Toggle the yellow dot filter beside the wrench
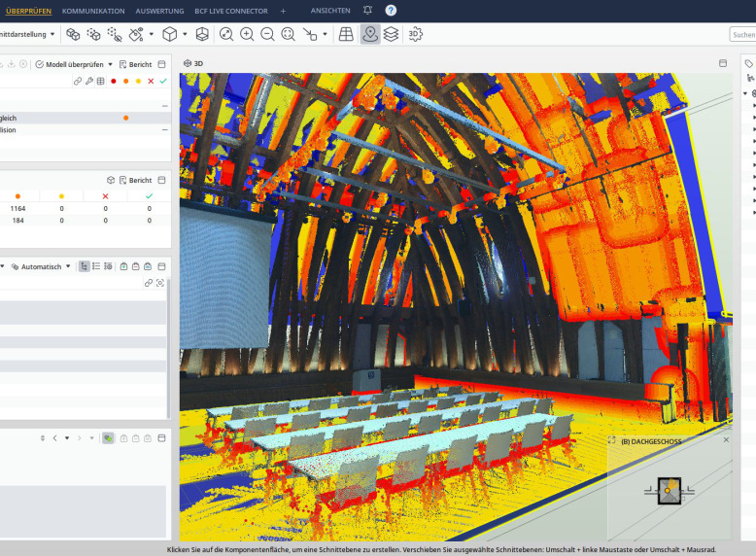Image resolution: width=756 pixels, height=556 pixels. pyautogui.click(x=138, y=81)
